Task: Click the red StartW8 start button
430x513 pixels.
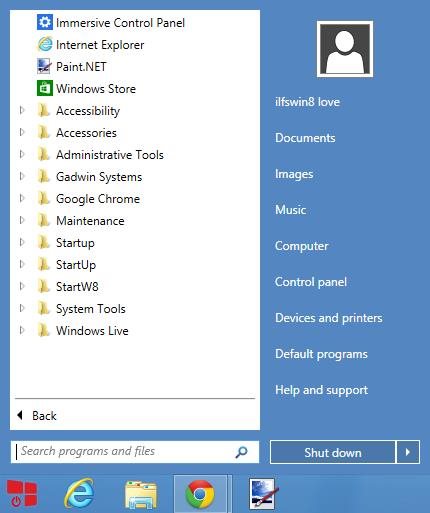Action: point(22,494)
